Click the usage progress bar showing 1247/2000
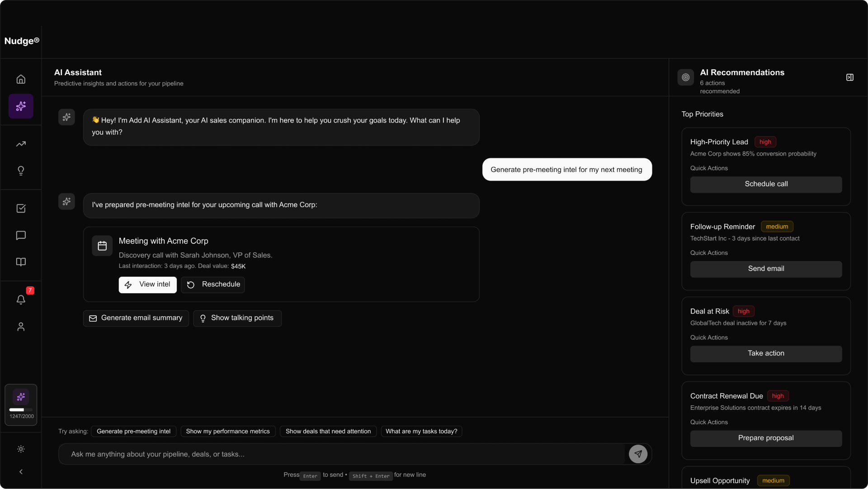The image size is (868, 489). (21, 409)
